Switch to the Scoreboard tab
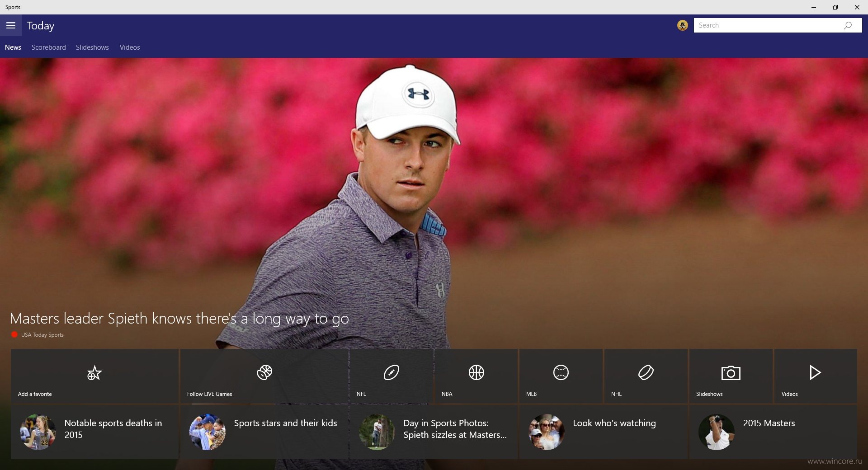This screenshot has width=868, height=470. [x=49, y=47]
